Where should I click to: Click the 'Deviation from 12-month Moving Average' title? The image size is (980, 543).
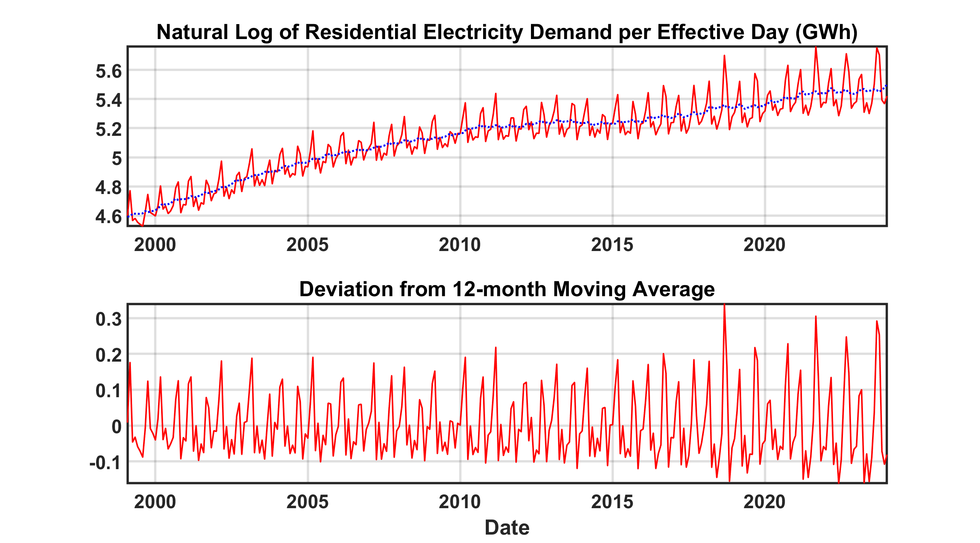tap(507, 289)
